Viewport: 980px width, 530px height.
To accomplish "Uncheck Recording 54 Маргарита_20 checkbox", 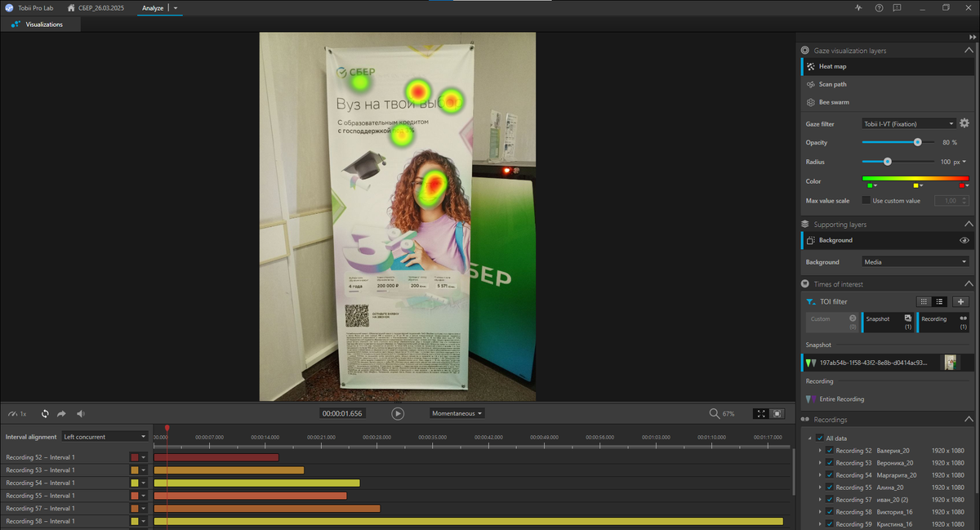I will [830, 475].
